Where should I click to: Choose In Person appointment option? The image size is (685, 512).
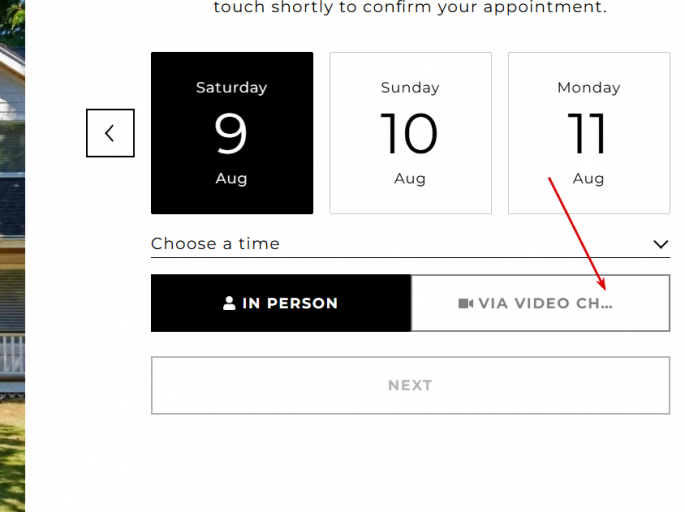[x=281, y=303]
